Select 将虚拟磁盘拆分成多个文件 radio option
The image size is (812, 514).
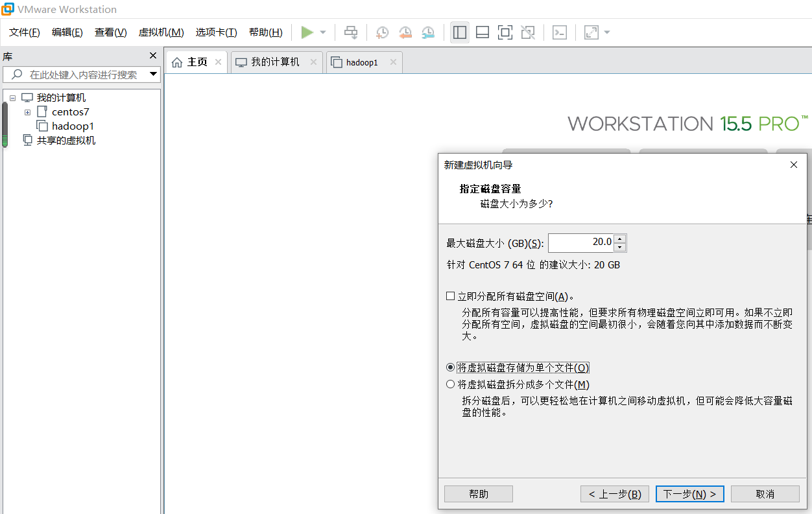coord(451,384)
